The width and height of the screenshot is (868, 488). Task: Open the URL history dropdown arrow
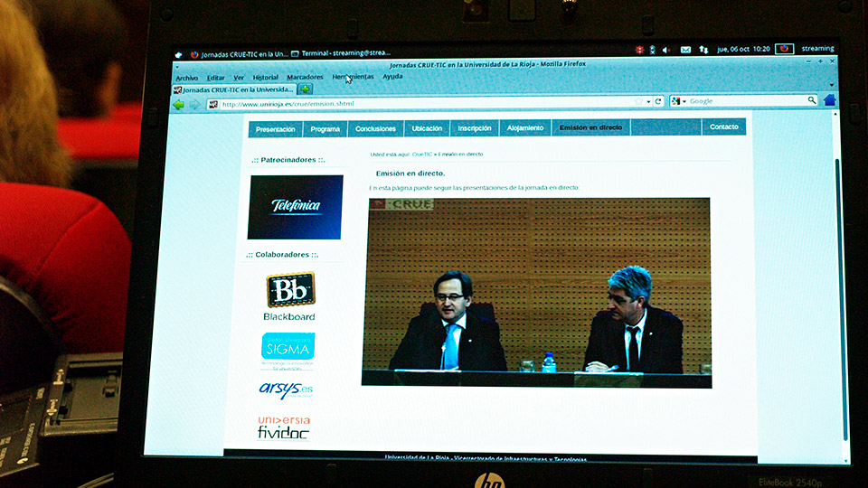(x=648, y=102)
